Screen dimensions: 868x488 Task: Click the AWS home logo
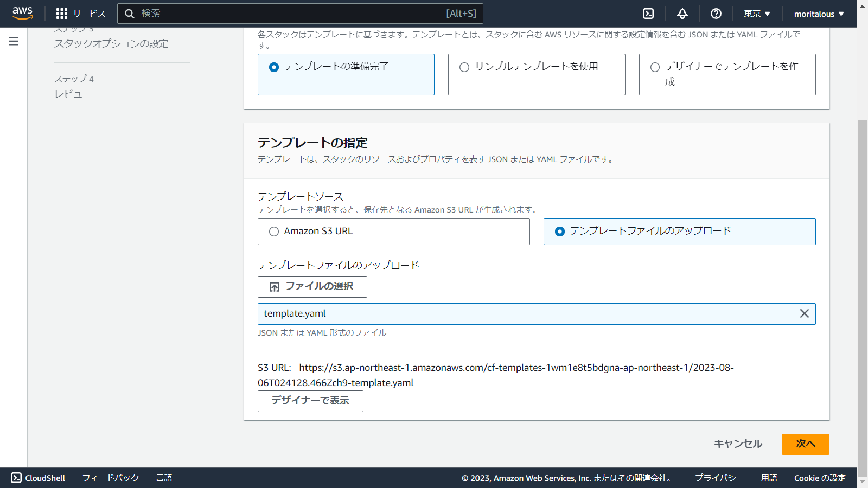[x=22, y=14]
